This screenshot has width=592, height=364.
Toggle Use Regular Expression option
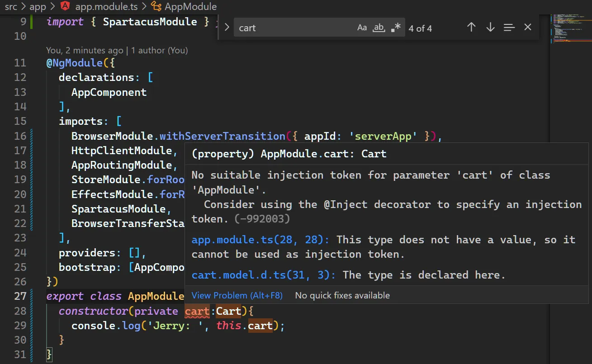396,28
